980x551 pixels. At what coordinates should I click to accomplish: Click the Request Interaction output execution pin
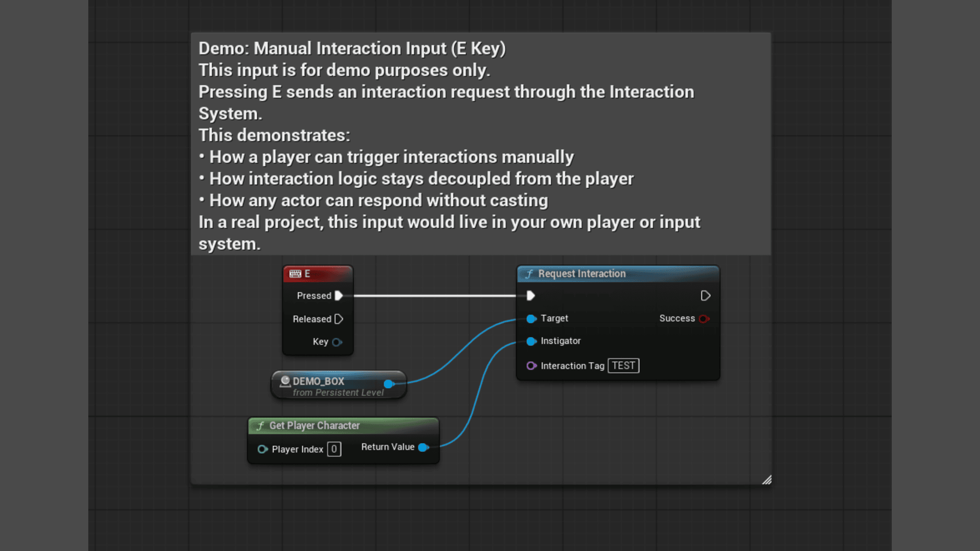point(705,296)
